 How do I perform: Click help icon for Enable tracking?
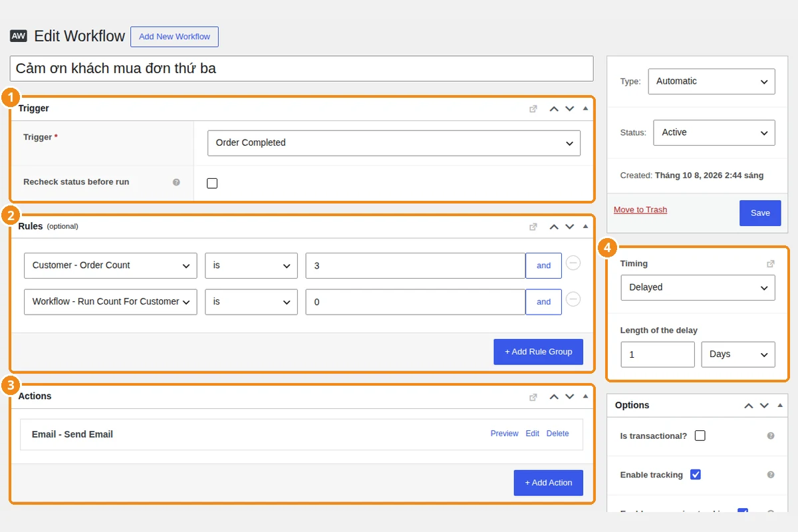coord(771,475)
